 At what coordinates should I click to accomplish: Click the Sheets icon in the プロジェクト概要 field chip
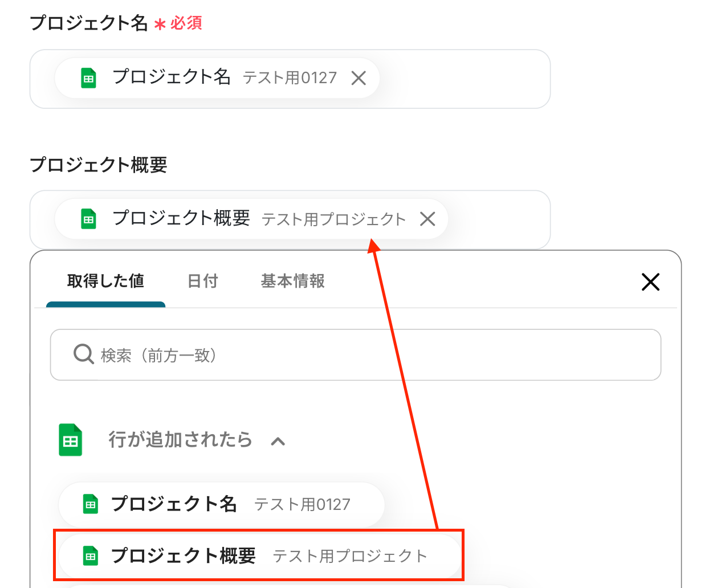click(x=88, y=219)
